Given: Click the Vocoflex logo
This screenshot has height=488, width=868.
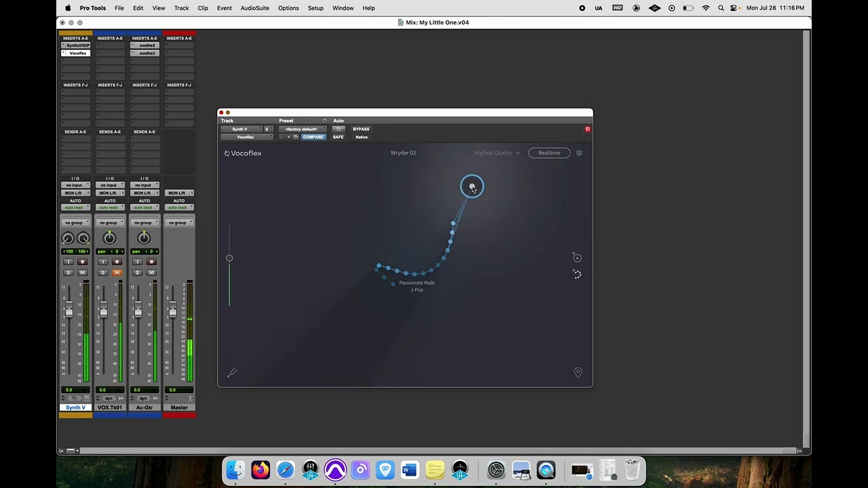Looking at the screenshot, I should pos(243,153).
